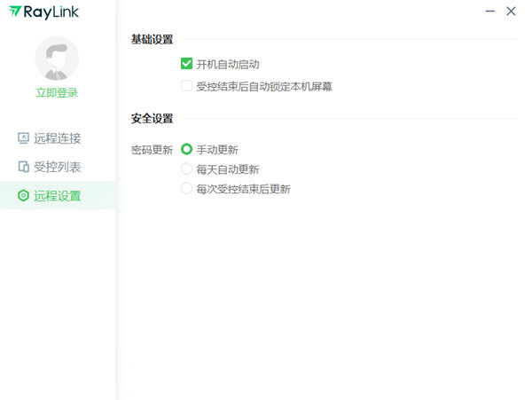The width and height of the screenshot is (532, 400).
Task: Select the 远程设置 sidebar entry
Action: click(58, 196)
